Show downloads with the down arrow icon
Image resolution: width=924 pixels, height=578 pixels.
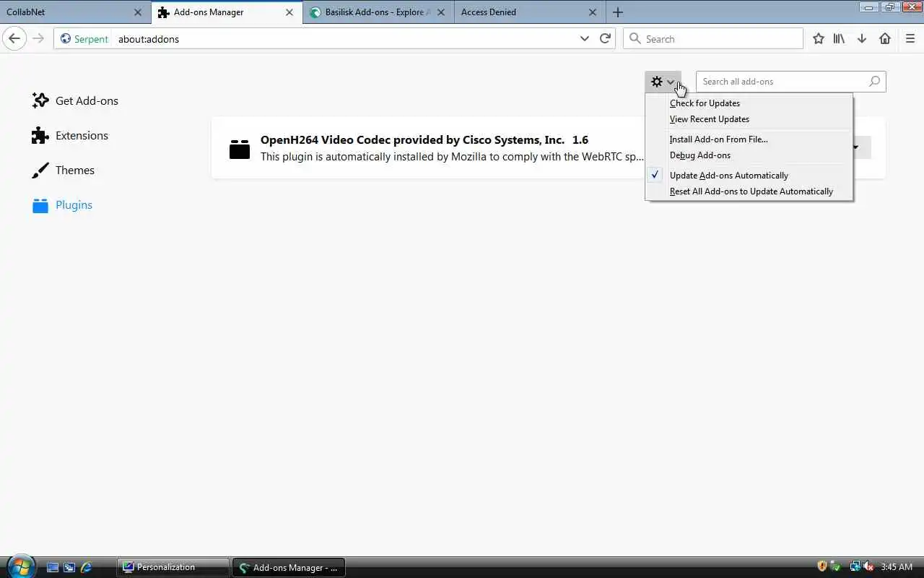pos(862,38)
